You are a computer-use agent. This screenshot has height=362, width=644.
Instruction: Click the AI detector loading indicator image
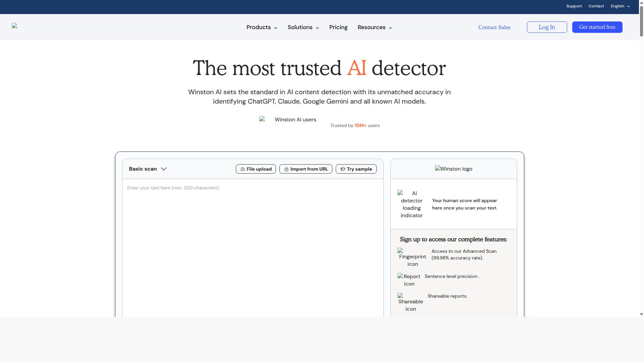click(412, 204)
